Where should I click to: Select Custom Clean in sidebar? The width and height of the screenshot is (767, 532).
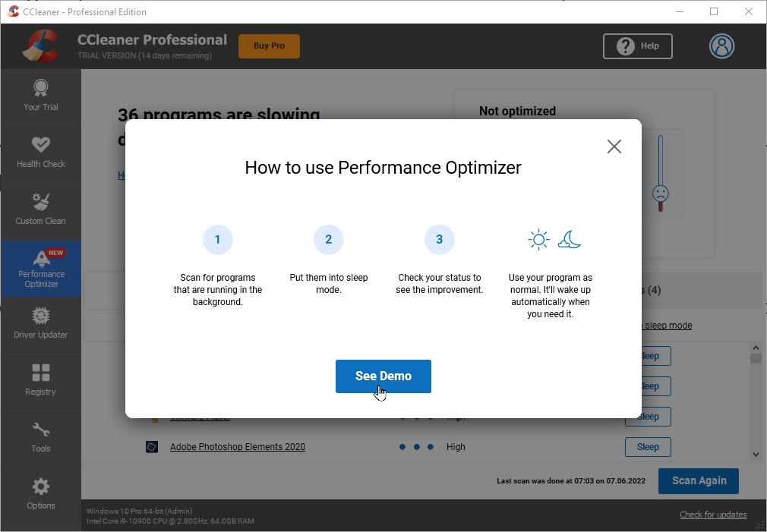(41, 209)
